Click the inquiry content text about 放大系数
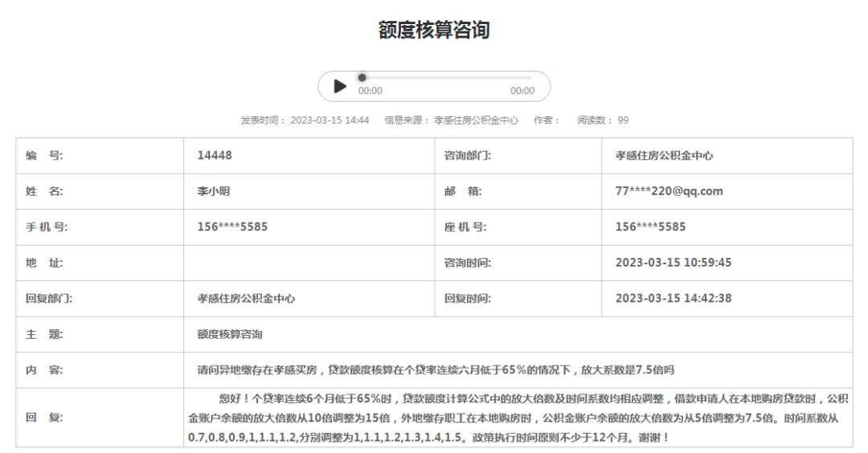868x453 pixels. tap(436, 370)
